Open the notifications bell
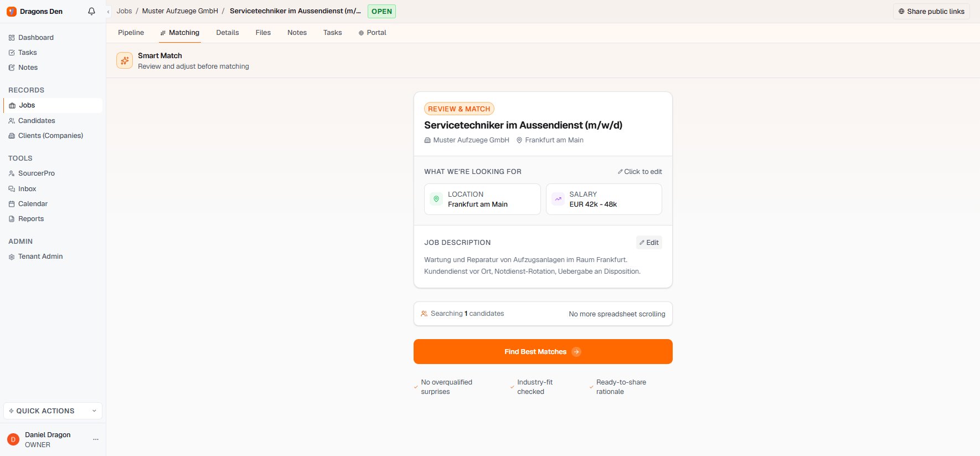 [91, 11]
